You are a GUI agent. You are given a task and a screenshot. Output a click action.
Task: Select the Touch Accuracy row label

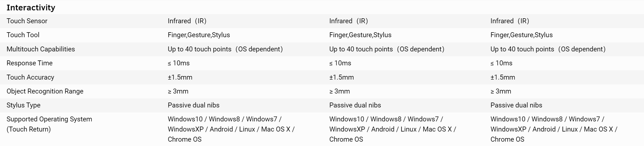pos(30,77)
